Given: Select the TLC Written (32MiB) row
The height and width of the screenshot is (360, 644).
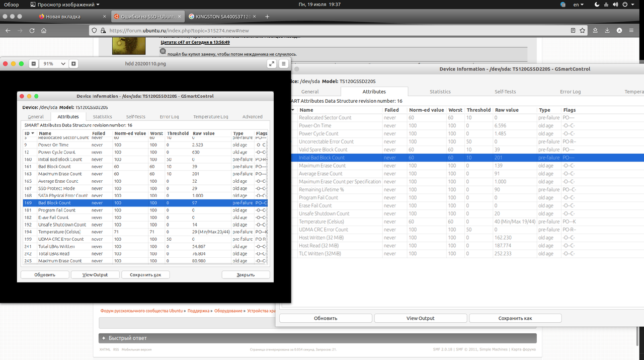Looking at the screenshot, I should [x=467, y=254].
